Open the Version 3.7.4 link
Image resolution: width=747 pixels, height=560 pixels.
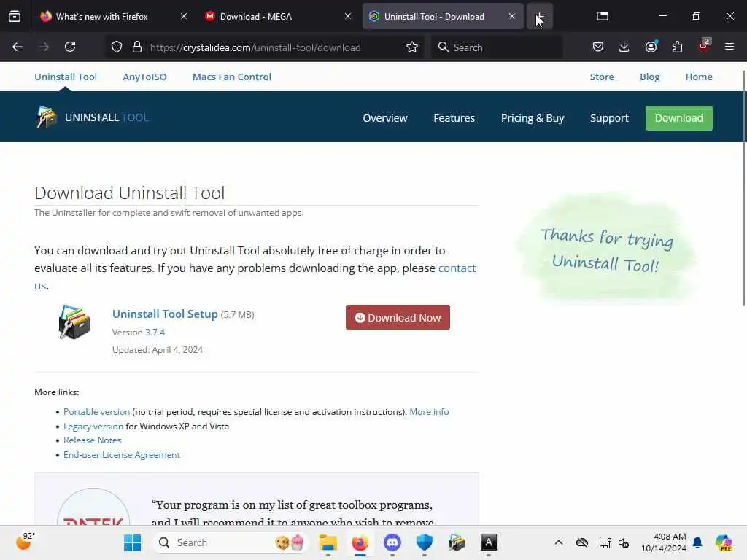(155, 332)
